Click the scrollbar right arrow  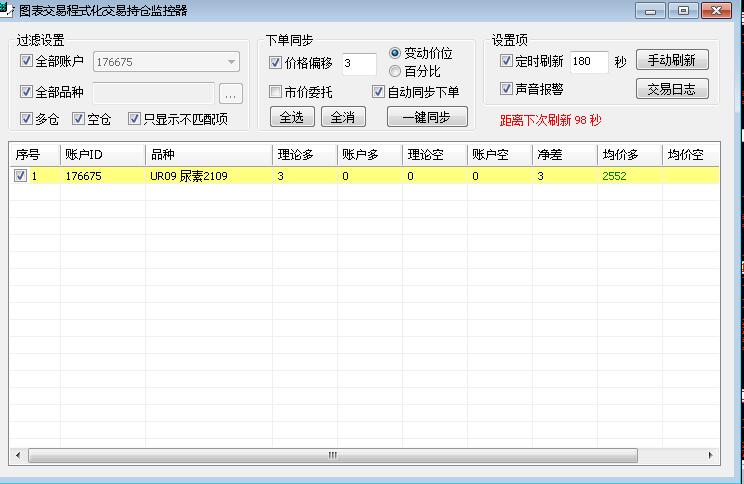(710, 456)
